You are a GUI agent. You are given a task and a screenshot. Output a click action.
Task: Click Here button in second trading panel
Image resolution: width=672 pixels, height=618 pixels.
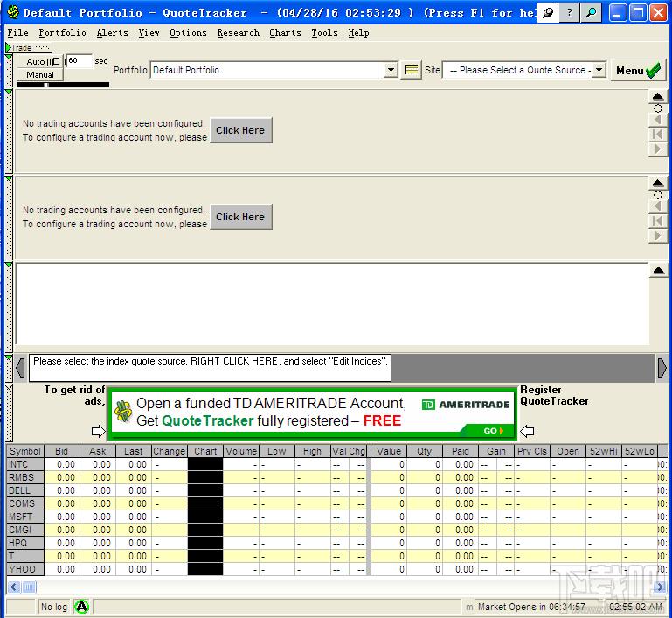click(x=241, y=217)
